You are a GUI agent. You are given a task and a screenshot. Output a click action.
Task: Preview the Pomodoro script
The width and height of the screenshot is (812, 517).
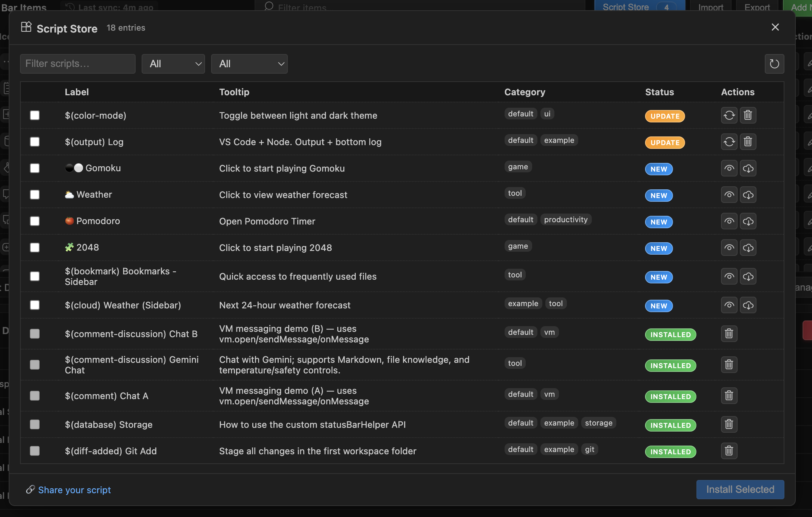coord(729,221)
